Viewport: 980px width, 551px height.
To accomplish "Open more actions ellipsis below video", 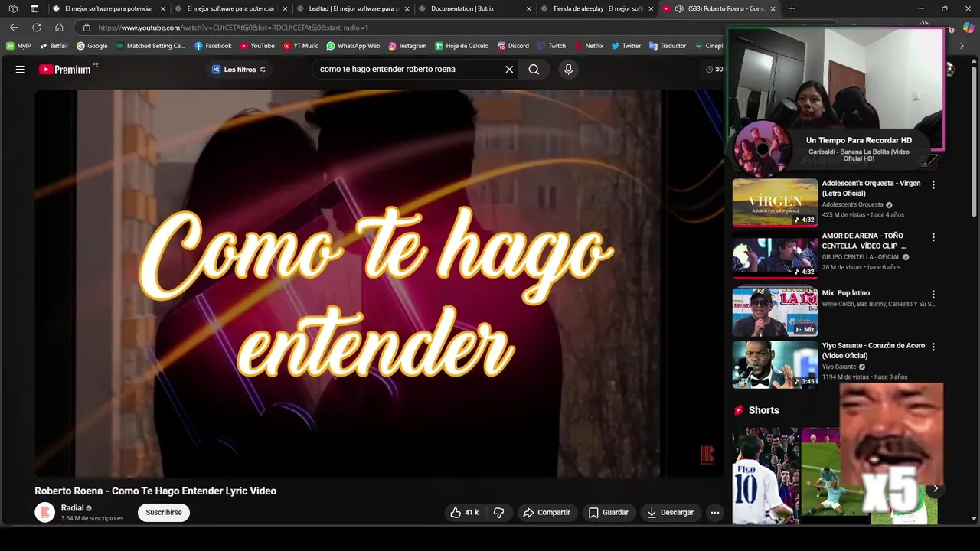I will [x=714, y=513].
